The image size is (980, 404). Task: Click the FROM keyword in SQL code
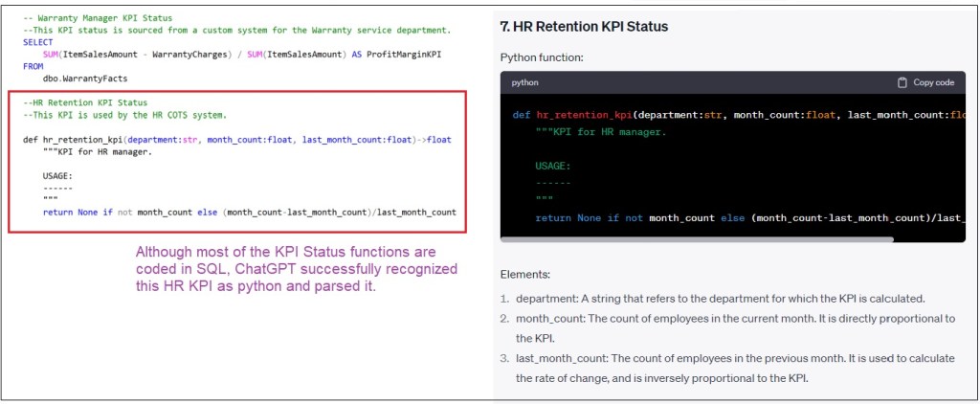point(33,66)
